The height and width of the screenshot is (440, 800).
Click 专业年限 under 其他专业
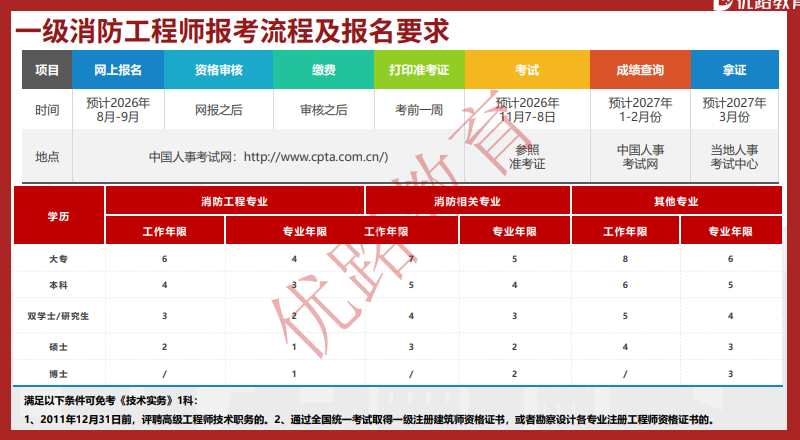pyautogui.click(x=730, y=231)
